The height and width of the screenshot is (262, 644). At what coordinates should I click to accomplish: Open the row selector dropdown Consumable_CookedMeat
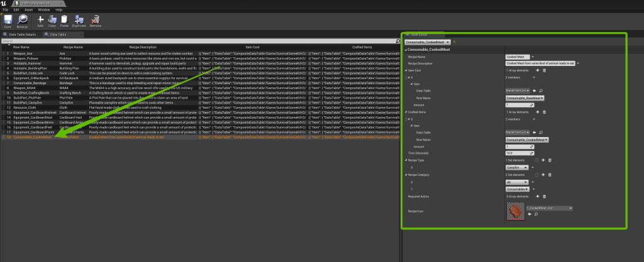click(426, 42)
